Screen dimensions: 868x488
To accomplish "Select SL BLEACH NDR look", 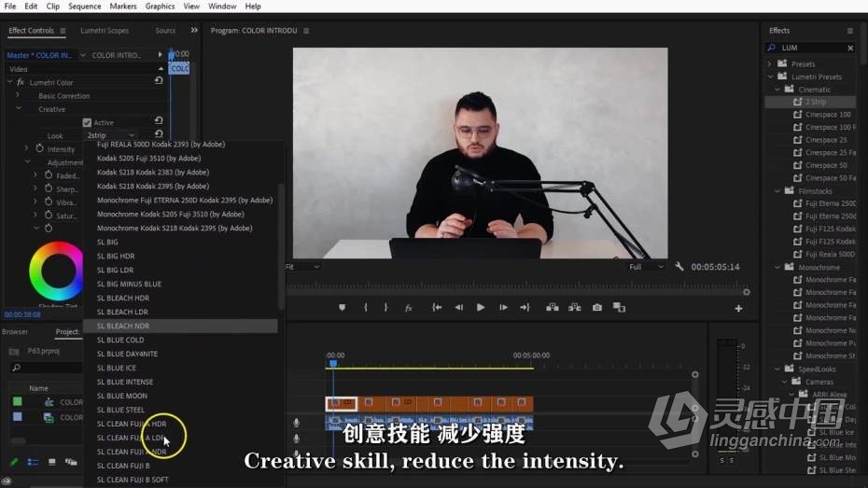I will coord(180,326).
